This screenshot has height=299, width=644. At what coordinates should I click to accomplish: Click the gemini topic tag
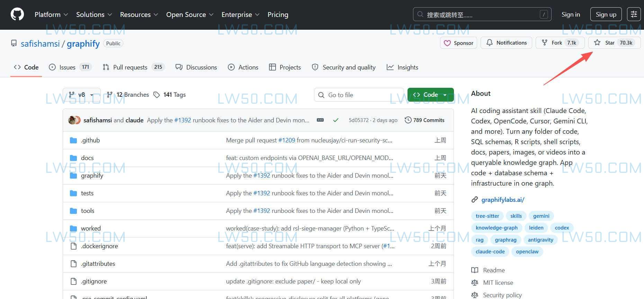pyautogui.click(x=541, y=216)
